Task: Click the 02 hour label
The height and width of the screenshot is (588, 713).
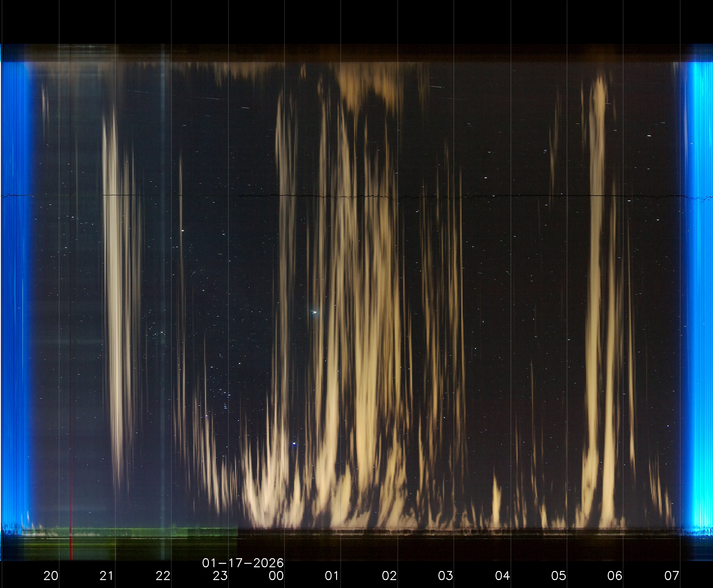Action: [x=389, y=576]
